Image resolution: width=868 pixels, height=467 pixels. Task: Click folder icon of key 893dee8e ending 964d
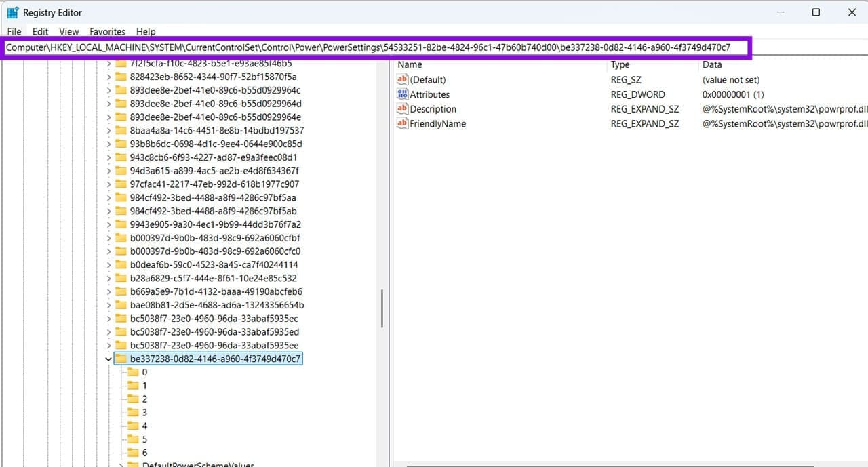[121, 104]
